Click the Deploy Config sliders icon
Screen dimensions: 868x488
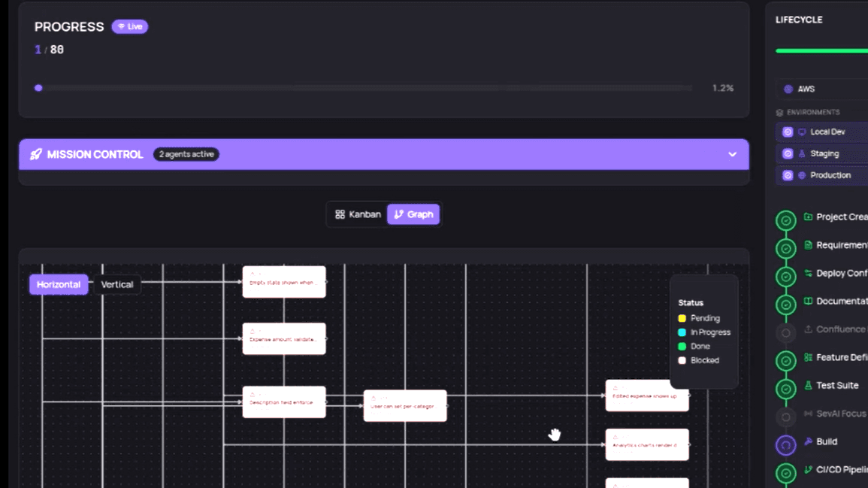pyautogui.click(x=808, y=273)
